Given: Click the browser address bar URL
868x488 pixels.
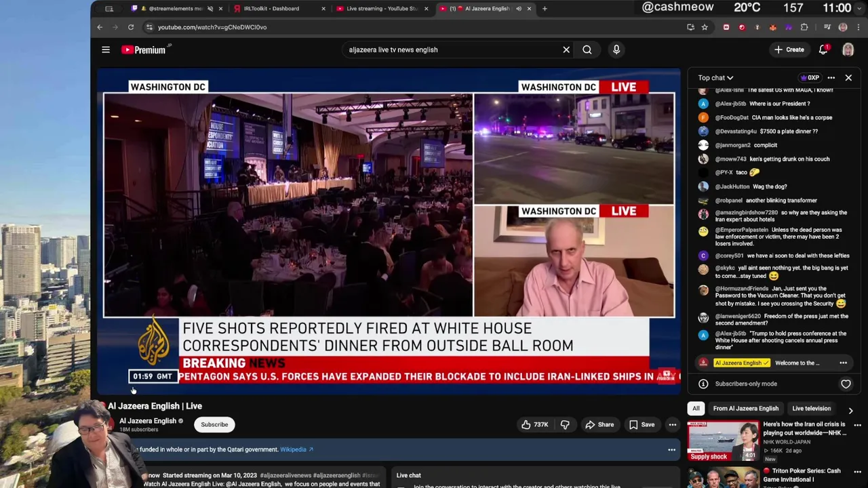Looking at the screenshot, I should tap(212, 27).
